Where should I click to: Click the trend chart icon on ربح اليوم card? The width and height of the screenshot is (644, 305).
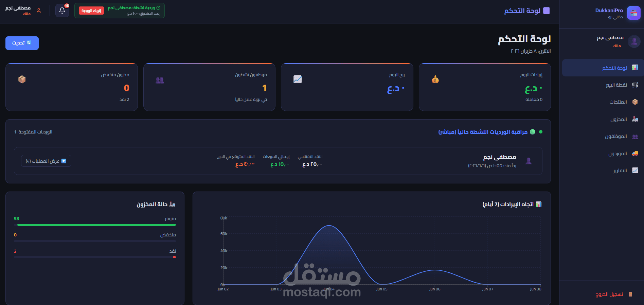tap(298, 79)
